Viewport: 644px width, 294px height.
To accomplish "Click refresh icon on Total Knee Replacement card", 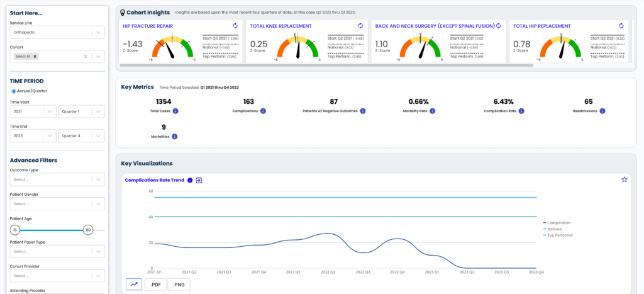I will pyautogui.click(x=360, y=26).
